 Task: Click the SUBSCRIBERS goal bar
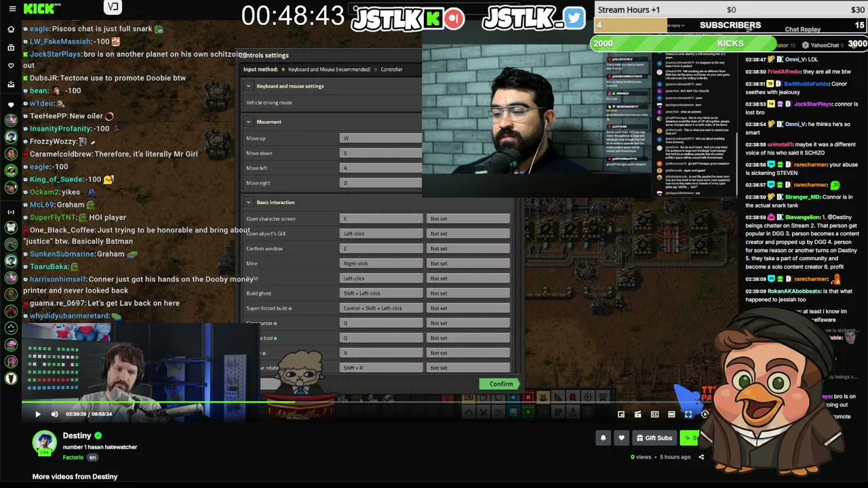pos(730,25)
